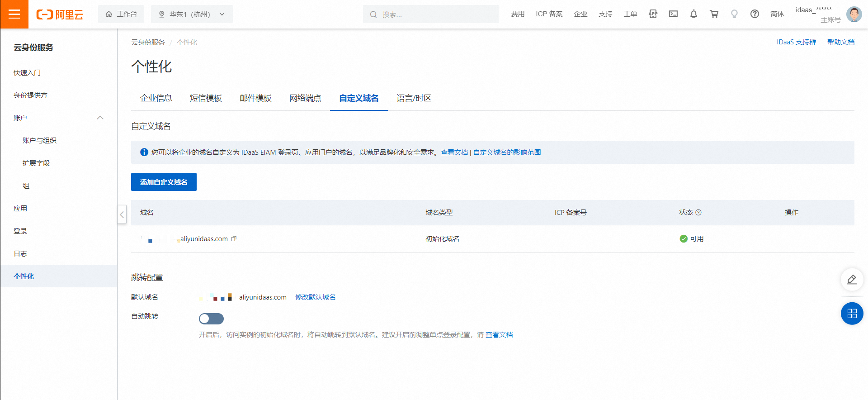The image size is (868, 400).
Task: Switch to the 企业信息 tab
Action: 156,98
